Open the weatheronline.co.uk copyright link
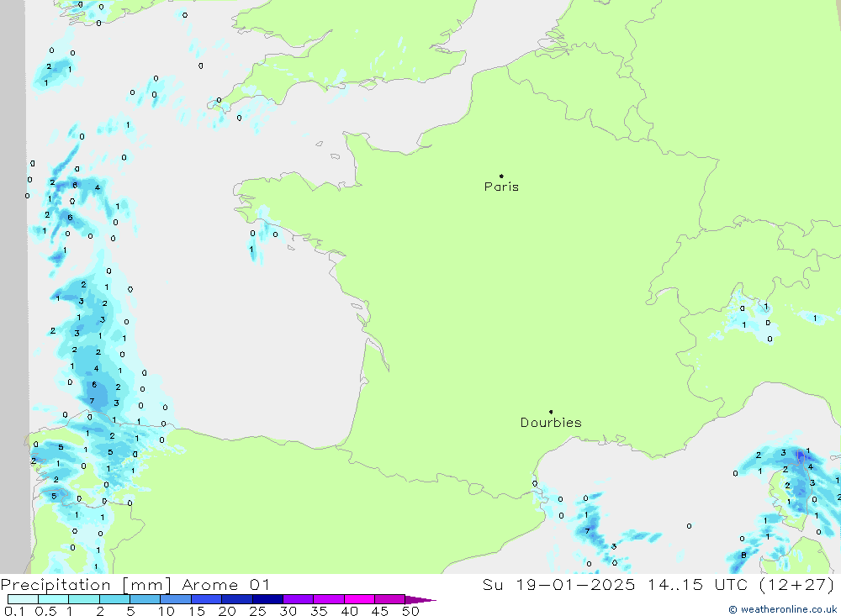 [782, 609]
